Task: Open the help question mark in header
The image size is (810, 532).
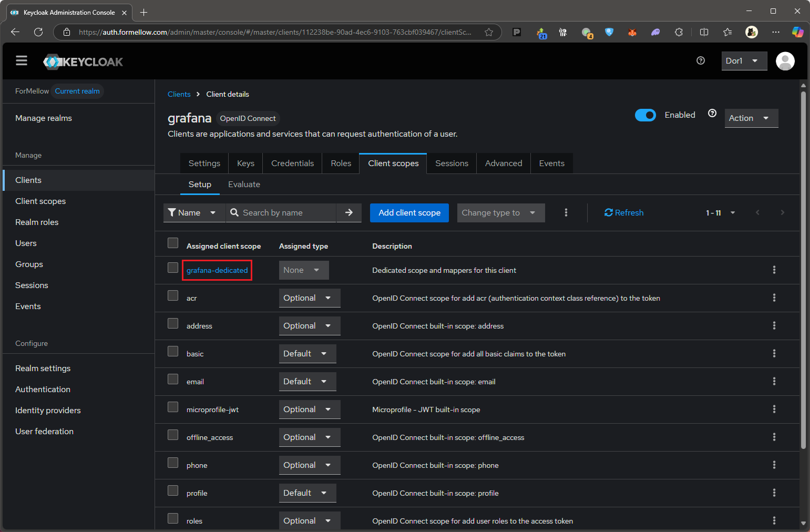Action: point(700,60)
